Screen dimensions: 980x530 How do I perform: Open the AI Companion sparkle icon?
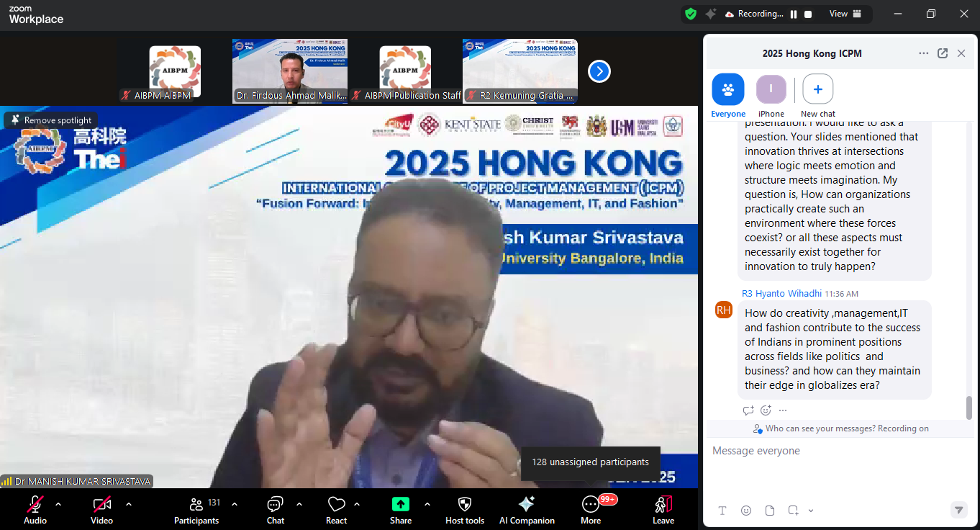[x=527, y=504]
